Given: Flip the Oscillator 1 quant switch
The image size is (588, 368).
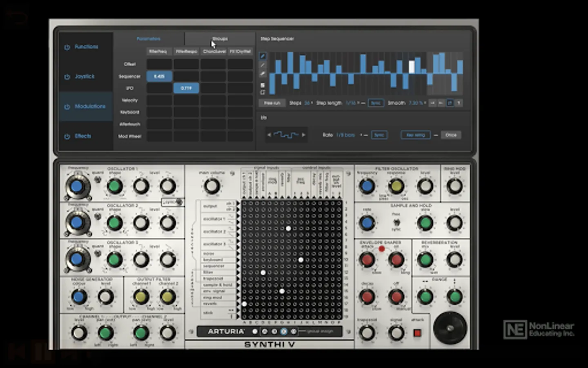Looking at the screenshot, I should (x=98, y=179).
